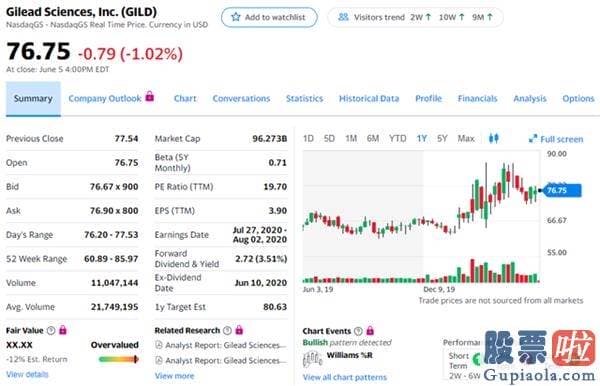Image resolution: width=600 pixels, height=386 pixels.
Task: Click the Fair Value help icon
Action: pos(51,330)
